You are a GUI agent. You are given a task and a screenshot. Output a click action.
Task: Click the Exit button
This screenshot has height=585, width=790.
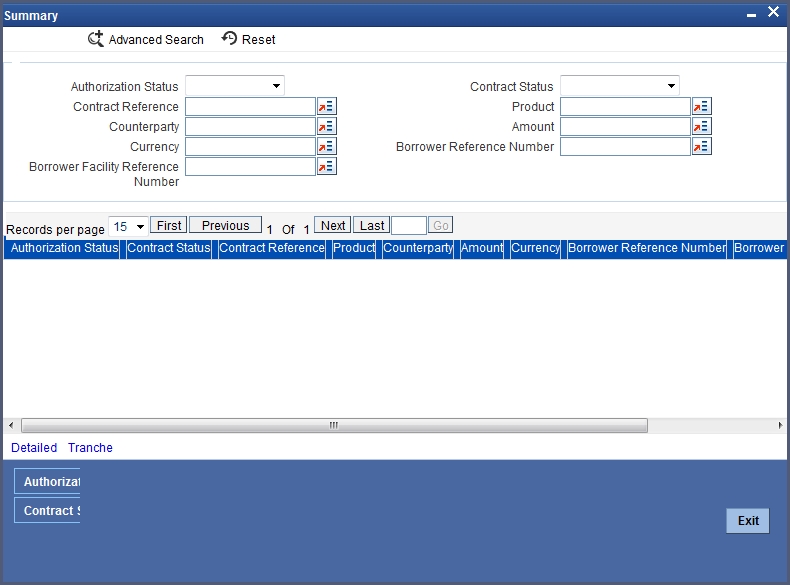coord(748,521)
